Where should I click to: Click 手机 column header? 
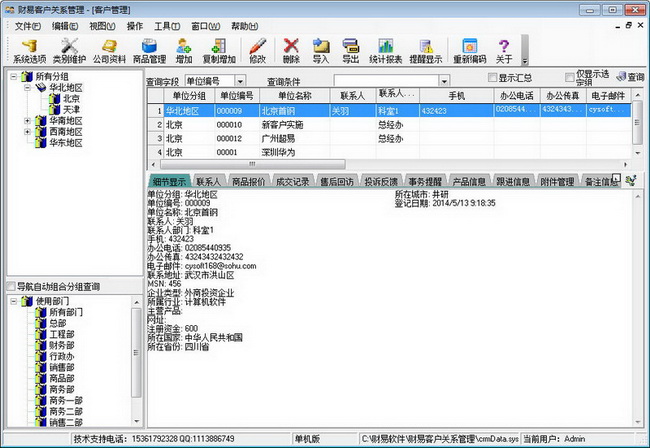coord(456,96)
